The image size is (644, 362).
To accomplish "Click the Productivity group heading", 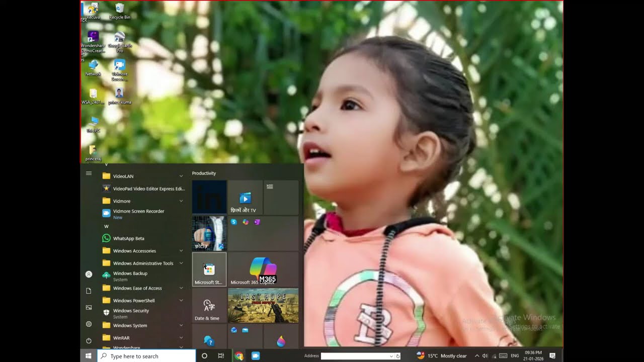I will (x=204, y=173).
